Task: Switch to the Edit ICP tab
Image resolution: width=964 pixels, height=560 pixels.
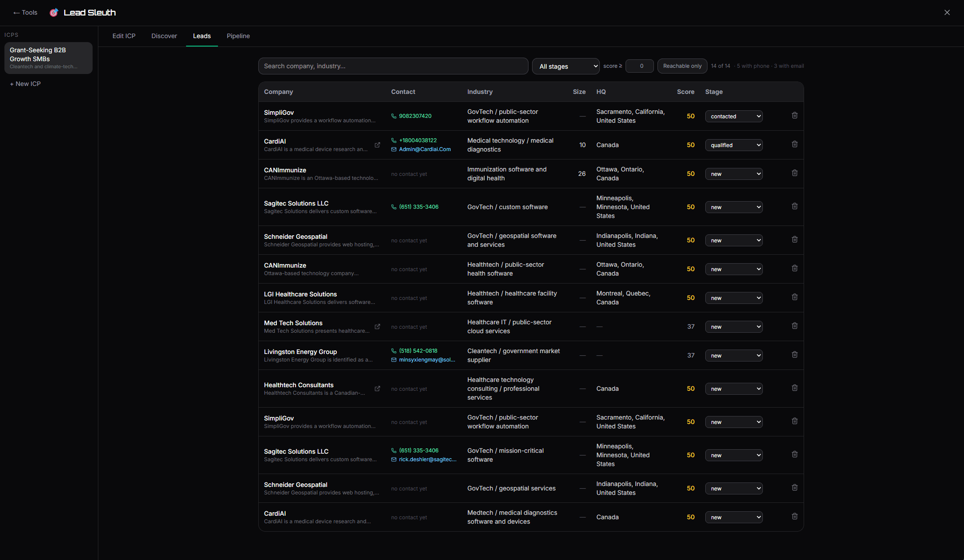Action: pyautogui.click(x=124, y=36)
